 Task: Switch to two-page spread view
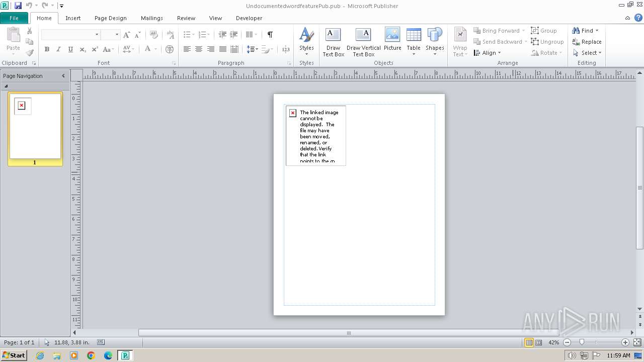(x=539, y=342)
